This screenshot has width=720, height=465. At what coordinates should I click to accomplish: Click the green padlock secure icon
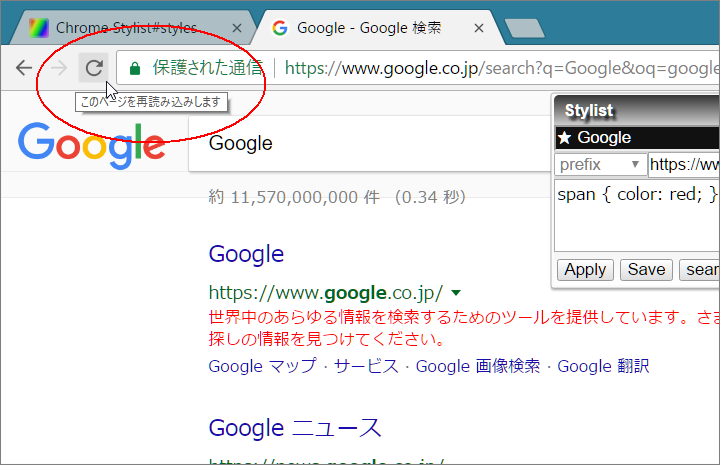coord(135,68)
